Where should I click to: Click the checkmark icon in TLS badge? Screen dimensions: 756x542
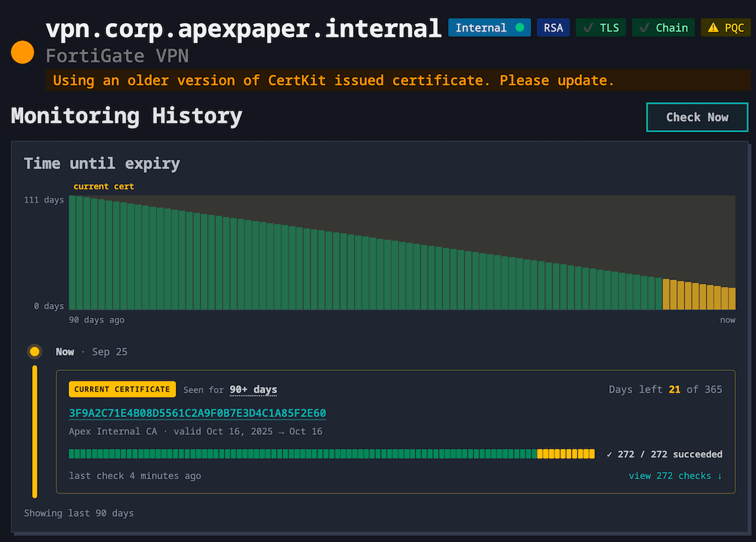[x=588, y=28]
